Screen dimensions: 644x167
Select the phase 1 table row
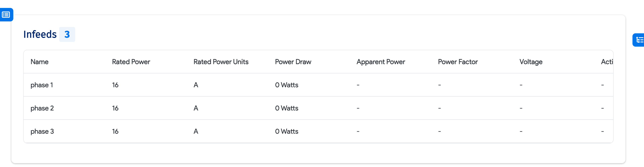pyautogui.click(x=200, y=85)
